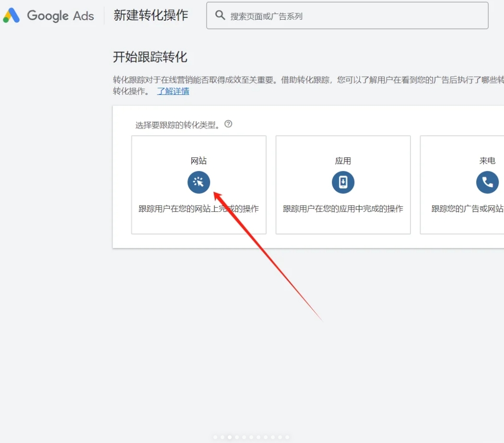Select the 来电 card title
504x443 pixels.
tap(487, 161)
